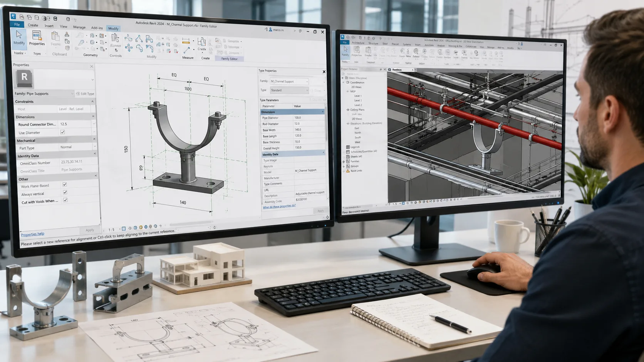This screenshot has width=644, height=362.
Task: Click the Properties icon in right window ribbon
Action: 357,50
